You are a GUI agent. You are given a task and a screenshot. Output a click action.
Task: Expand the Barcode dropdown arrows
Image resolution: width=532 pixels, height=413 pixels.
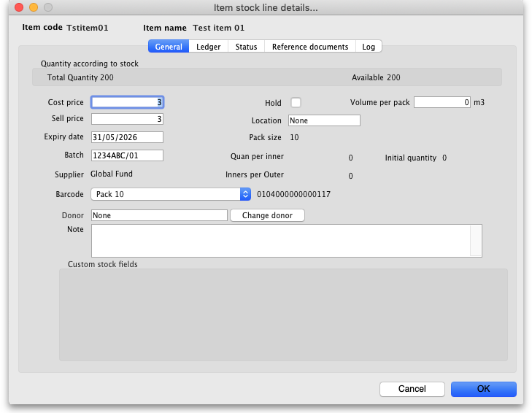tap(246, 194)
